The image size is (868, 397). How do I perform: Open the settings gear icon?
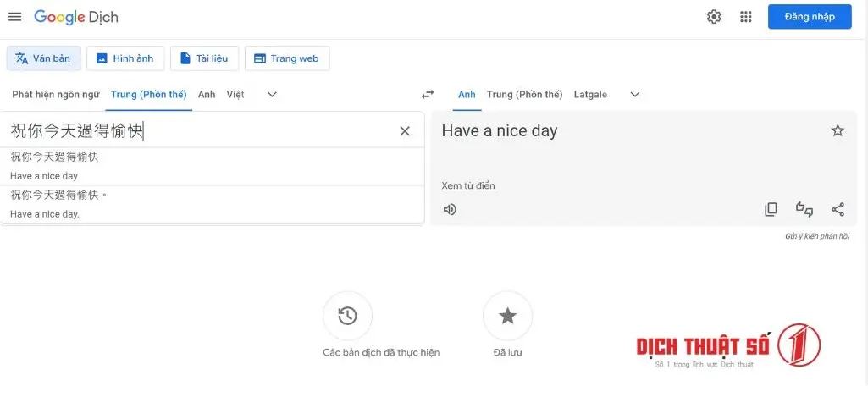pos(714,17)
